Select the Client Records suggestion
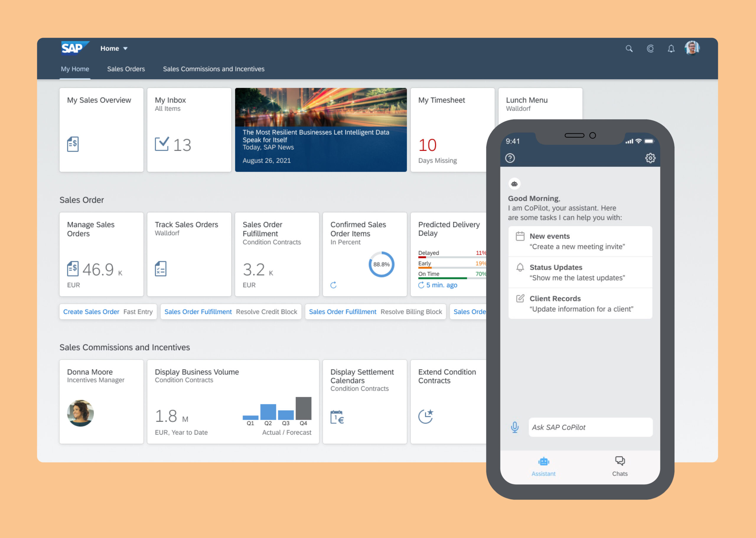Image resolution: width=756 pixels, height=538 pixels. pyautogui.click(x=580, y=304)
